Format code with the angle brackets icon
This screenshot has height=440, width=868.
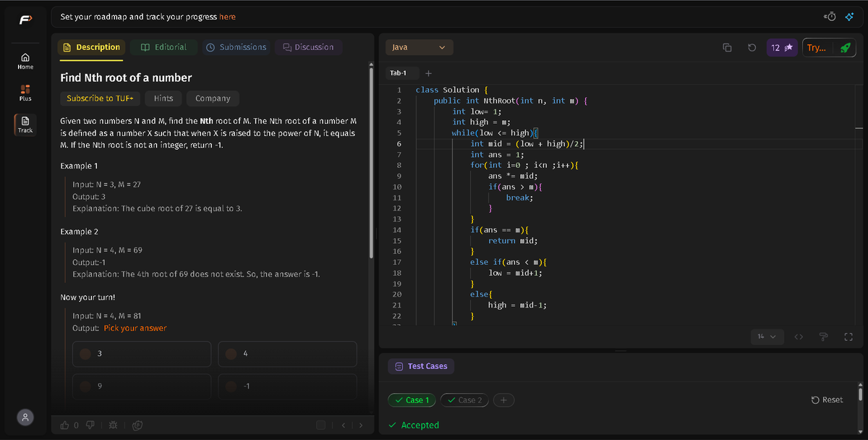point(799,337)
